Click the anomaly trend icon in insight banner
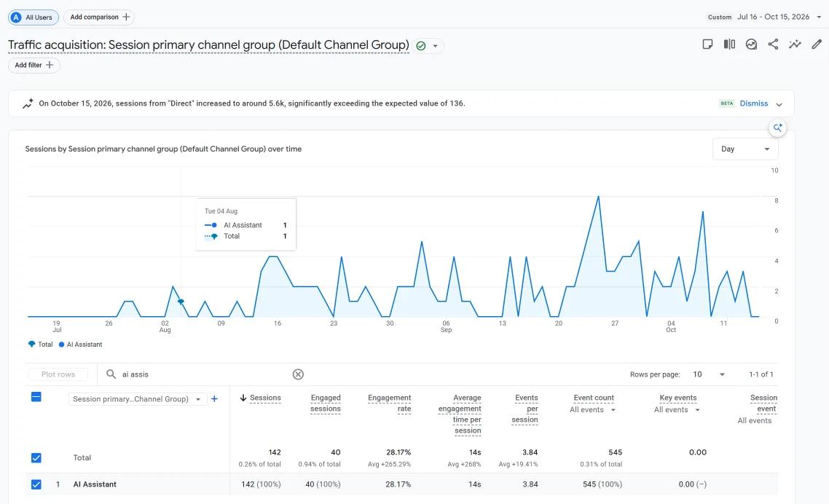This screenshot has width=829, height=504. click(x=28, y=103)
